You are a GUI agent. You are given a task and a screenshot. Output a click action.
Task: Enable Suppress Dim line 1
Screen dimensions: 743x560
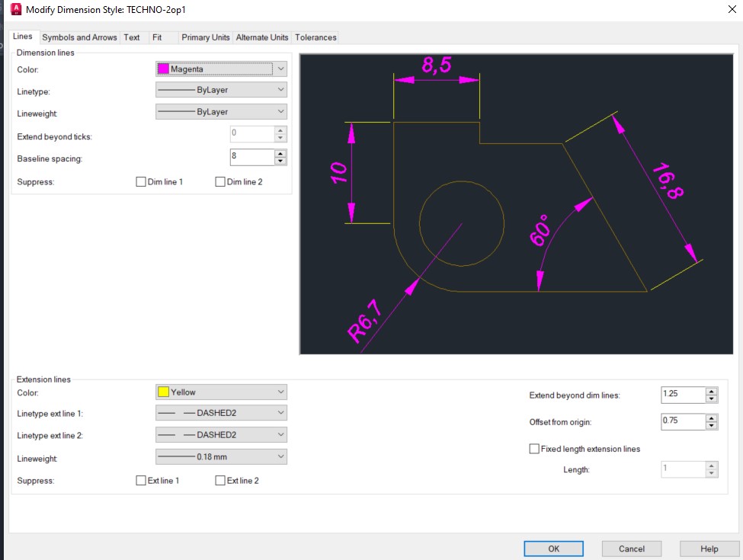coord(141,181)
